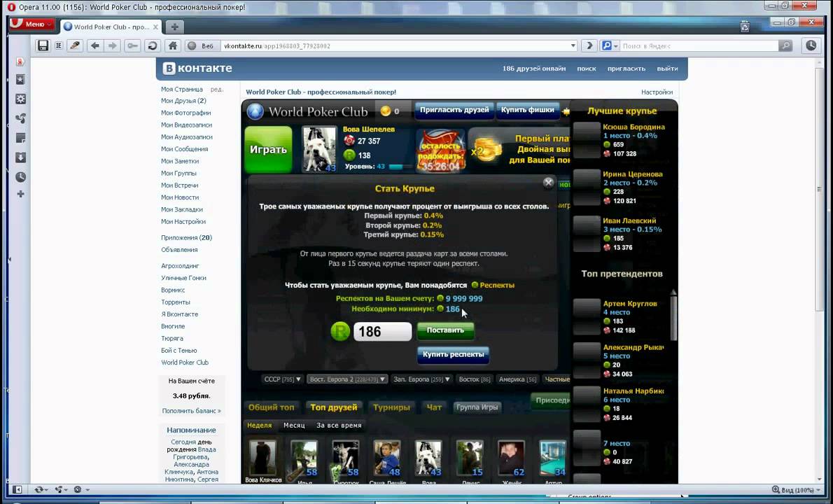Viewport: 833px width, 504px height.
Task: Click the Купить фишки button
Action: pos(528,110)
